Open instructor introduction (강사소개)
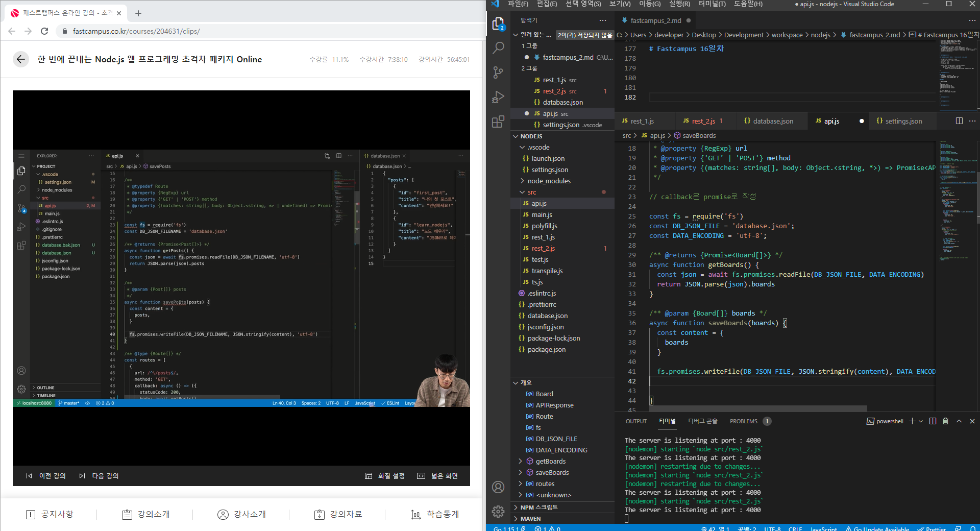980x531 pixels. tap(241, 514)
